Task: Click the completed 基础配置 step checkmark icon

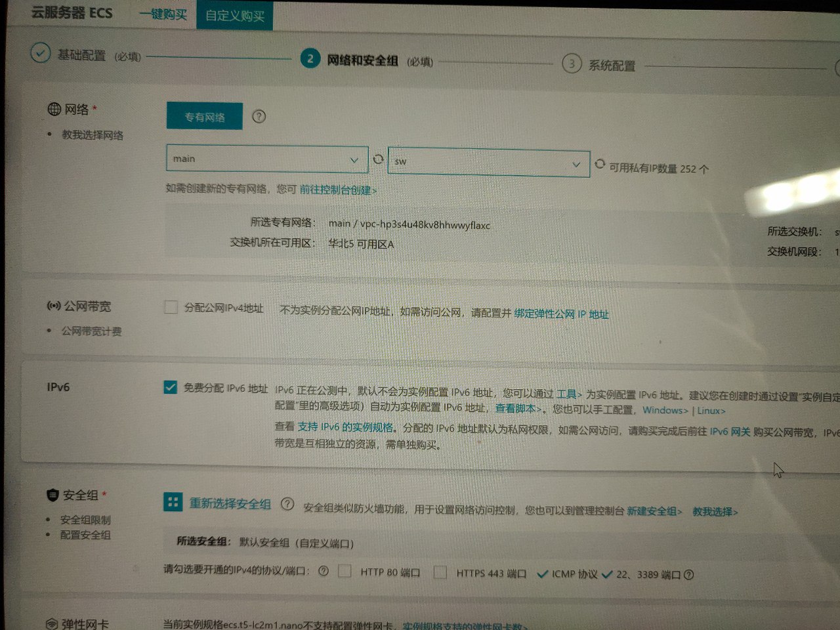Action: point(41,53)
